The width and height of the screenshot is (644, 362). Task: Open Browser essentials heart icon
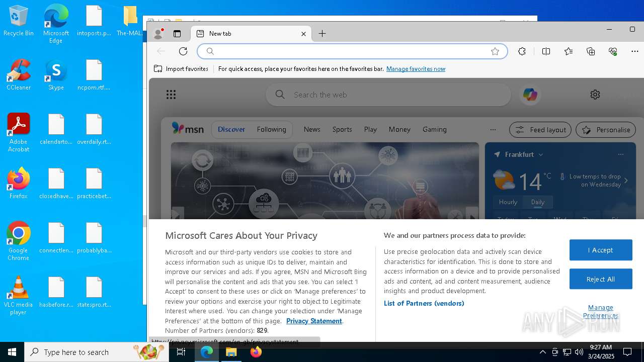(613, 51)
